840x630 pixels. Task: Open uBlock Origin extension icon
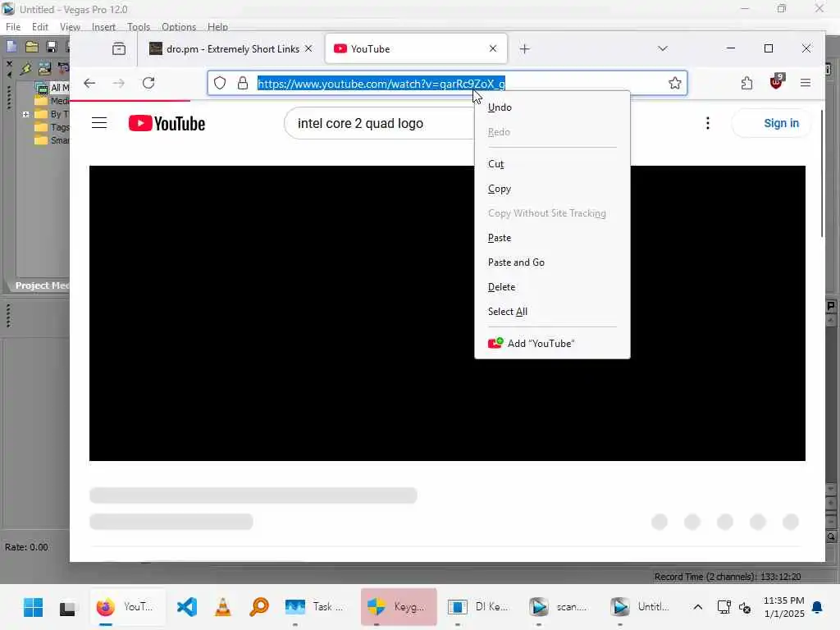click(776, 82)
